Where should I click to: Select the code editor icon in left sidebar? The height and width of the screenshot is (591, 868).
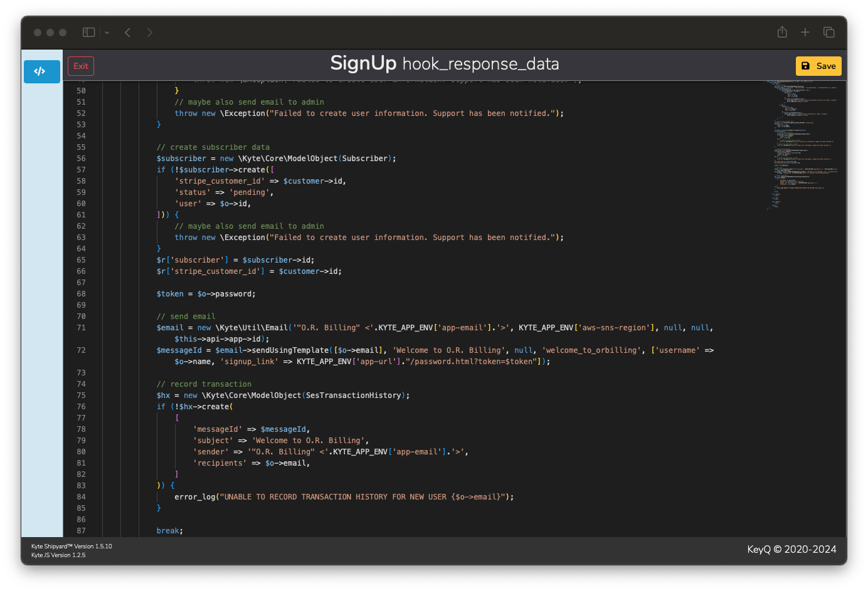click(42, 71)
